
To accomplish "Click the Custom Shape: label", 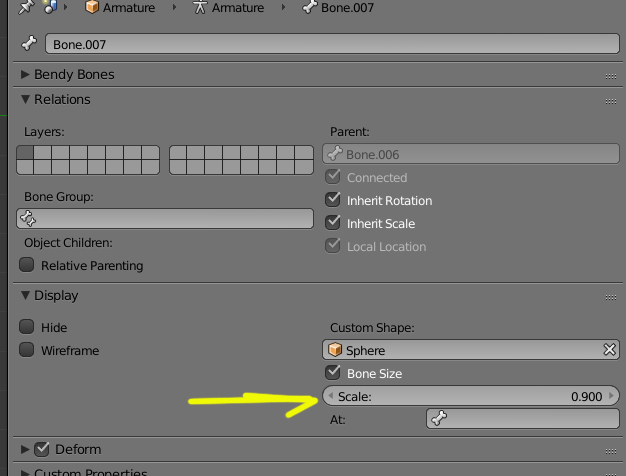I will [372, 327].
